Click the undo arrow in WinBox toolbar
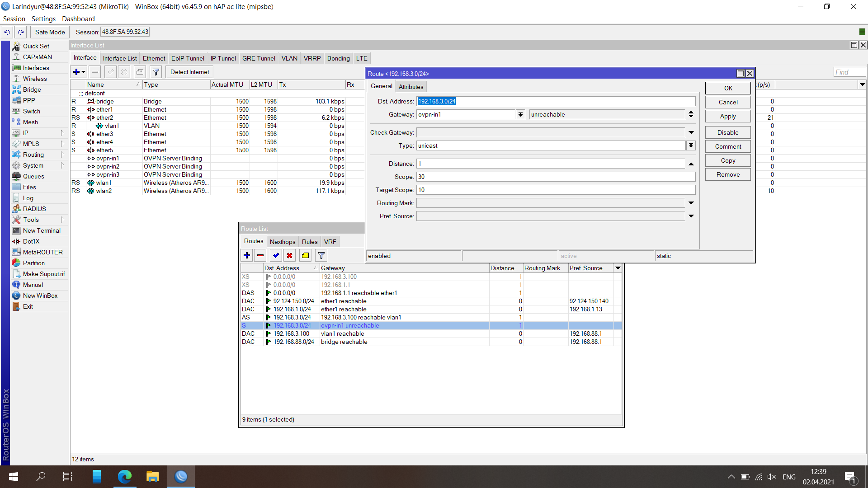The image size is (868, 488). click(7, 32)
